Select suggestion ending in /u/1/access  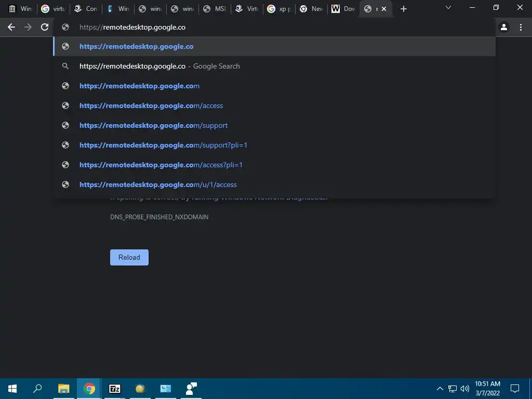pos(274,184)
